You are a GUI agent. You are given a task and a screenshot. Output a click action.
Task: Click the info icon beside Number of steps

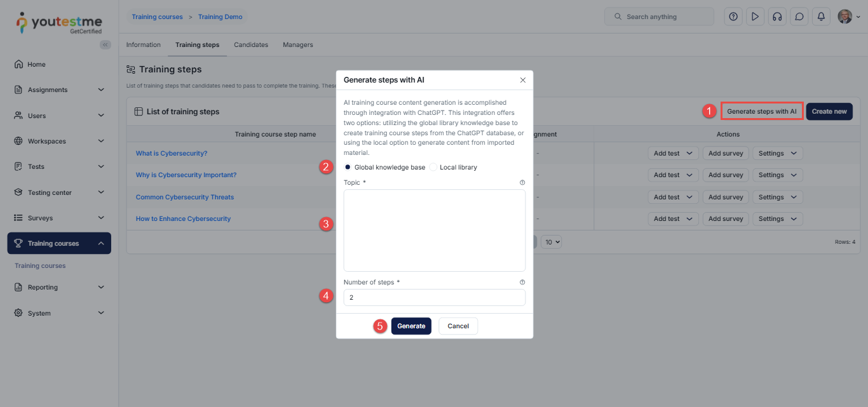(522, 283)
